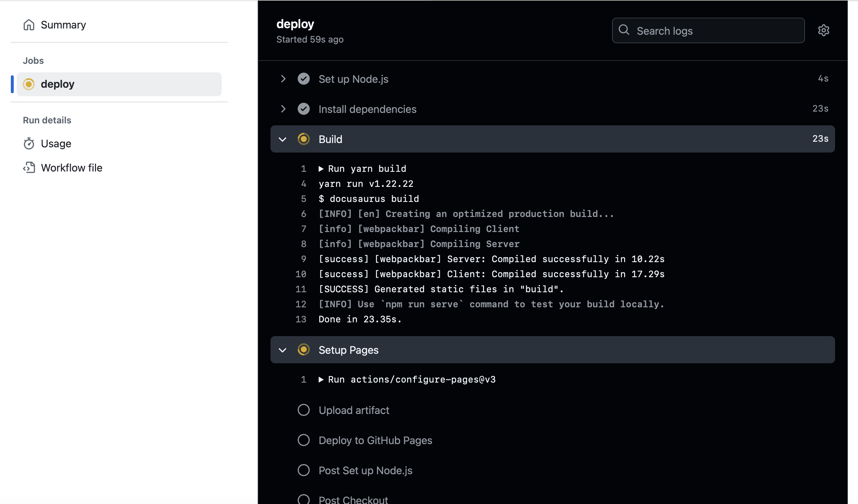This screenshot has height=504, width=858.
Task: Expand the Run yarn build disclosure triangle
Action: 321,169
